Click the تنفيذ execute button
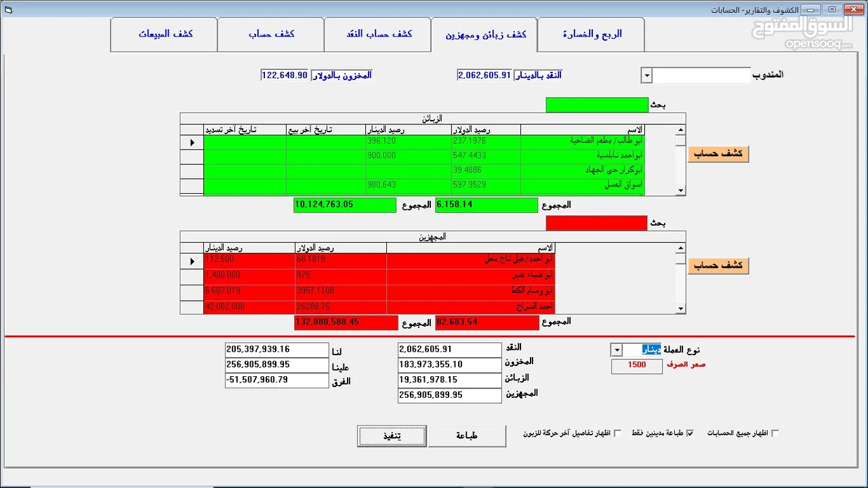 click(x=392, y=436)
